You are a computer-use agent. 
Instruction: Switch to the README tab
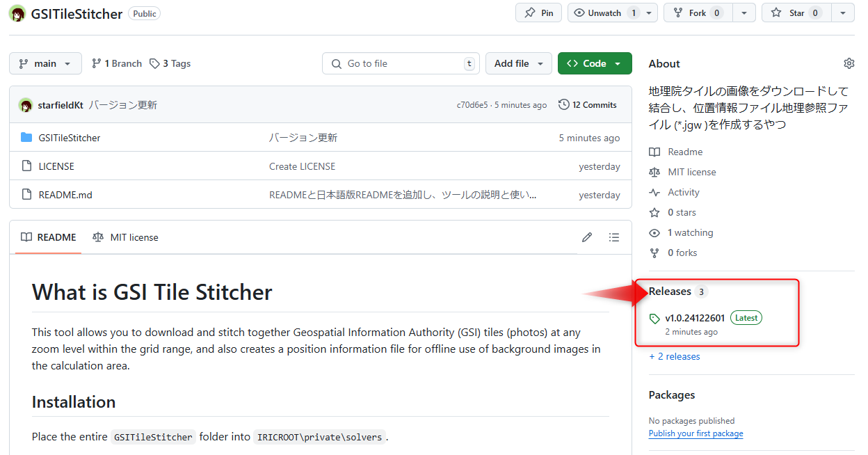(x=49, y=237)
